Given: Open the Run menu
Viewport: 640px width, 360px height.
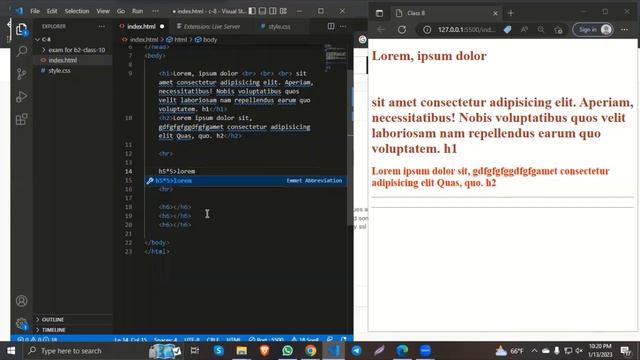Looking at the screenshot, I should tap(138, 11).
